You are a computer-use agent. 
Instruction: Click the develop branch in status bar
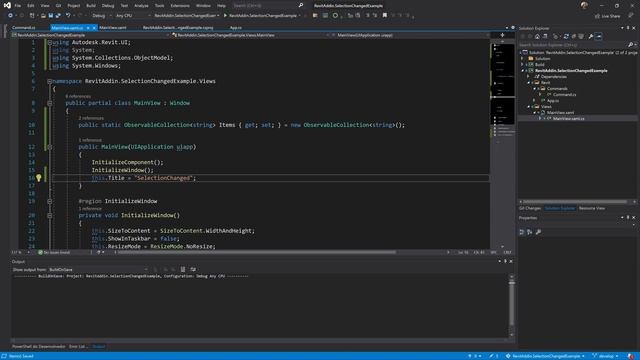(605, 356)
